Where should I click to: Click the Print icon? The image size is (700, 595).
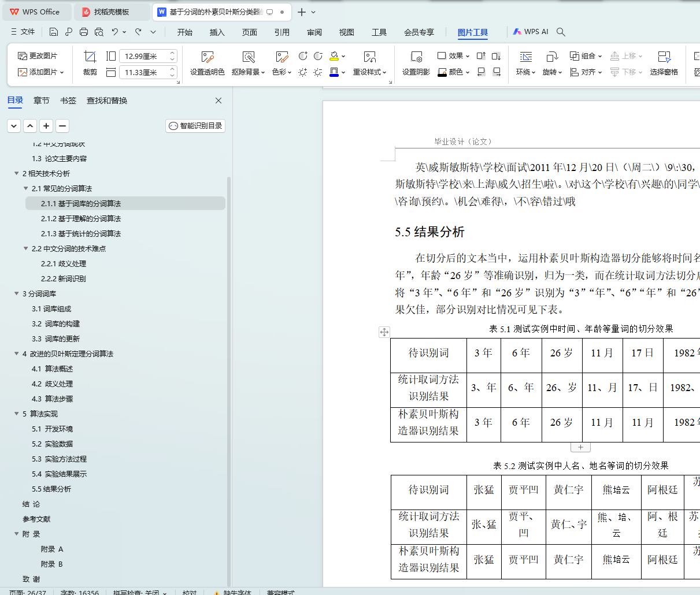(84, 32)
